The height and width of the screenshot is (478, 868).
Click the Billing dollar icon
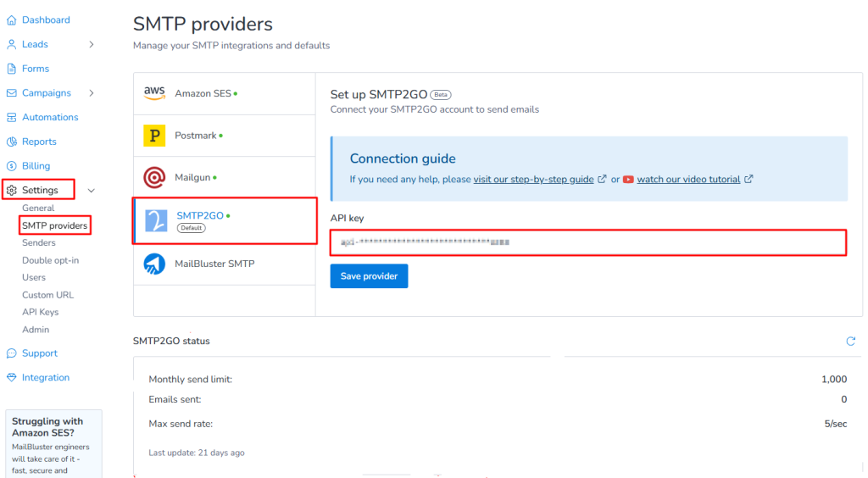tap(12, 166)
